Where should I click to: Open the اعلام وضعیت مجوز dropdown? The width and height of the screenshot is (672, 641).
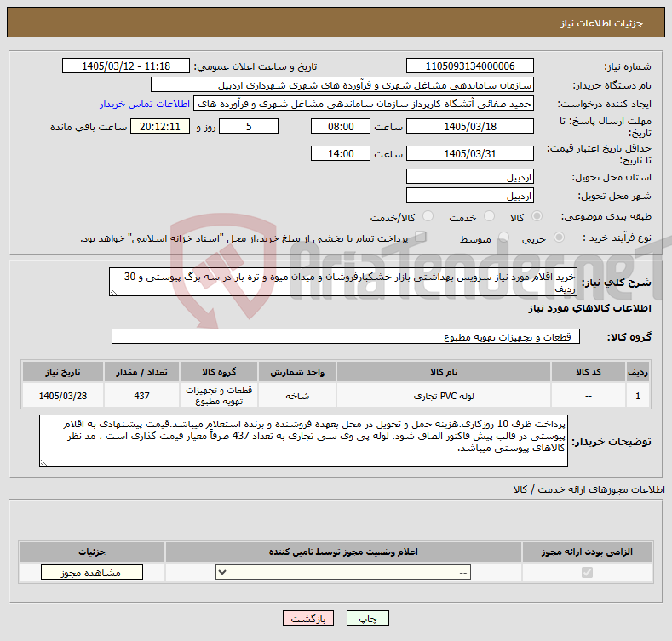click(x=343, y=572)
